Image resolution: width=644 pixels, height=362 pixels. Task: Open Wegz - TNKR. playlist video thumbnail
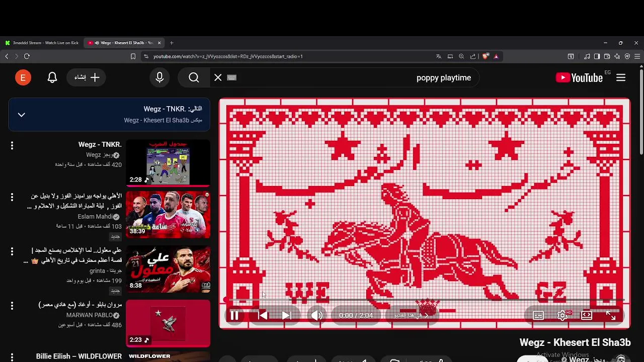[x=168, y=162]
